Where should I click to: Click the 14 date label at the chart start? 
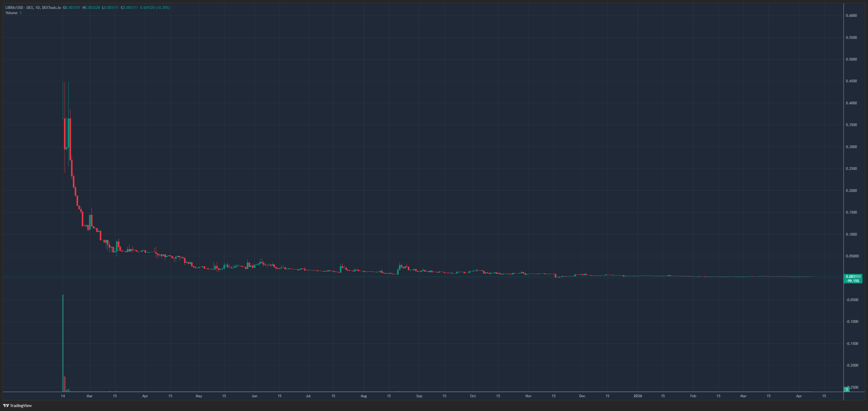point(63,396)
